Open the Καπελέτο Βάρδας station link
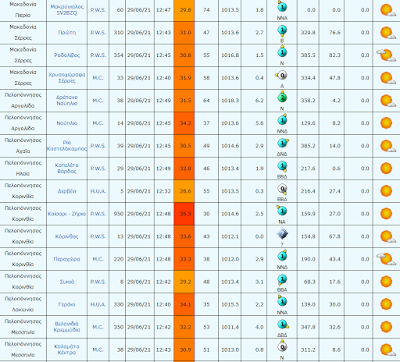 (x=67, y=168)
